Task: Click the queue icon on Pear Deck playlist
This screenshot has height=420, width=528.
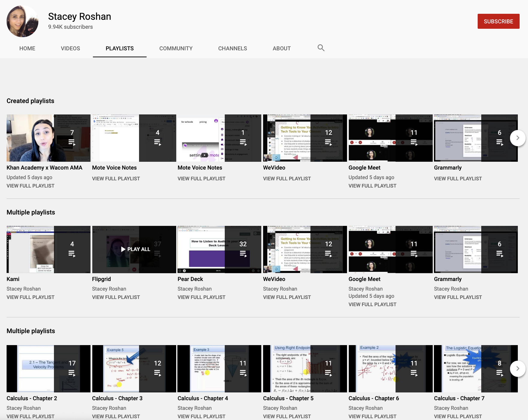Action: [243, 254]
